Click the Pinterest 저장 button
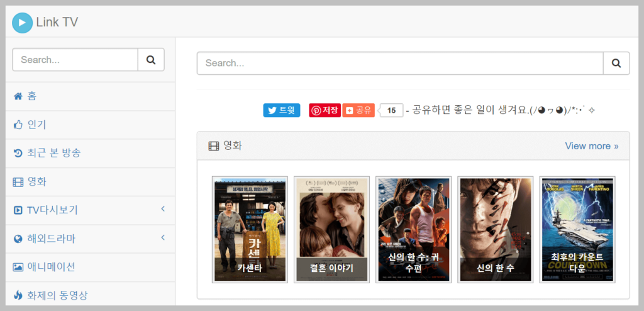 tap(325, 110)
